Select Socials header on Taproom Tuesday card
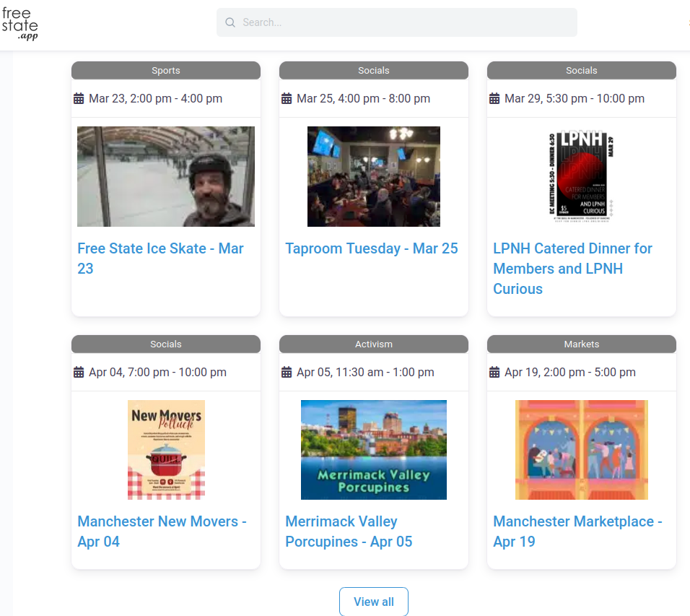690x616 pixels. tap(374, 71)
